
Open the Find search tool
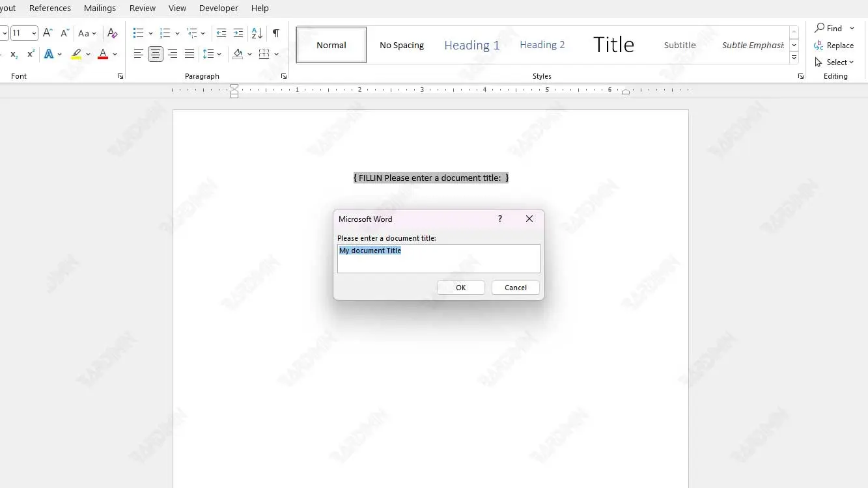(x=829, y=28)
